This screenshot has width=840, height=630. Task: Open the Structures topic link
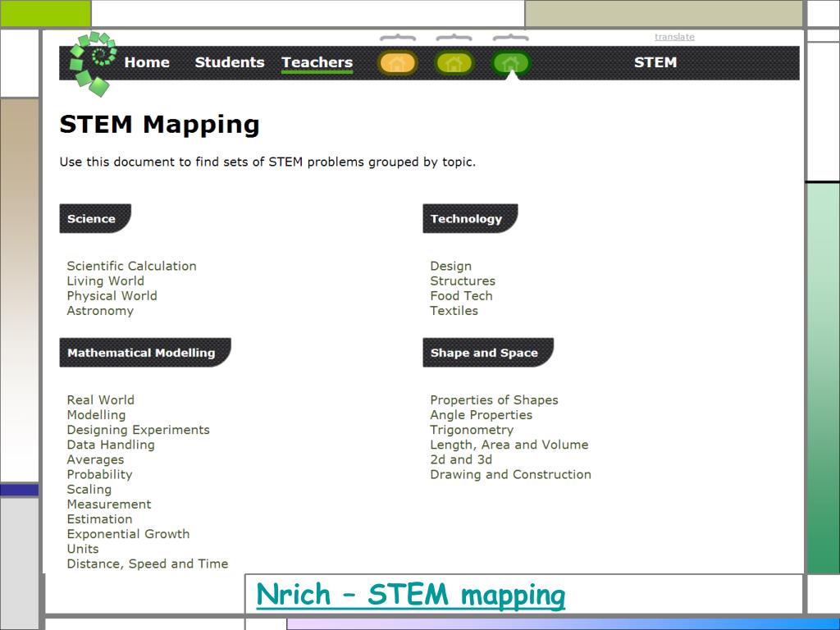463,281
